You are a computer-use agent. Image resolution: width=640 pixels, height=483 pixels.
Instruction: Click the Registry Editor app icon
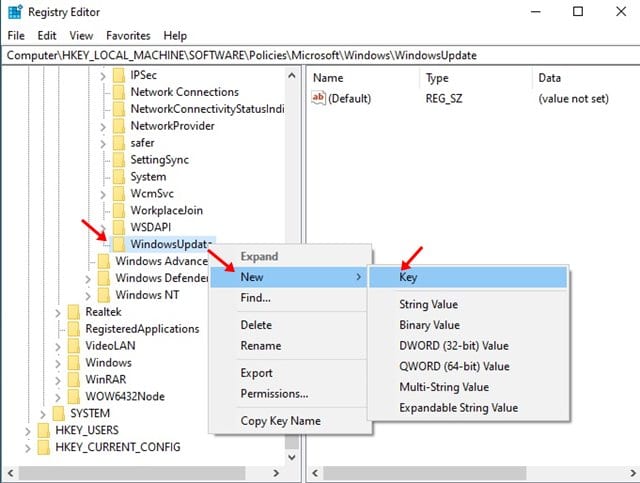[15, 12]
